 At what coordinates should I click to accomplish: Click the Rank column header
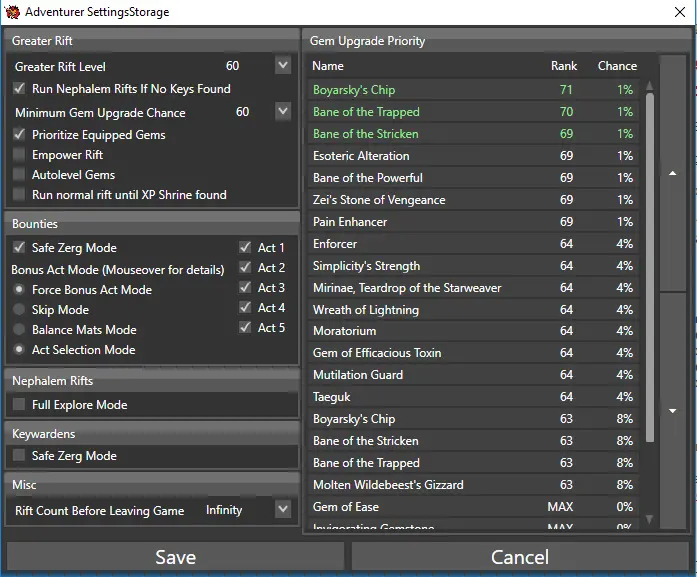tap(564, 66)
